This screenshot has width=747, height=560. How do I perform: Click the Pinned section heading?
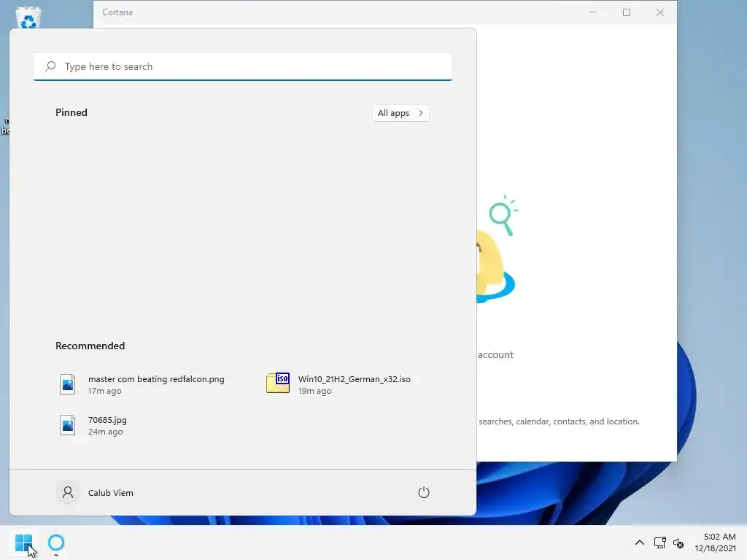click(71, 112)
